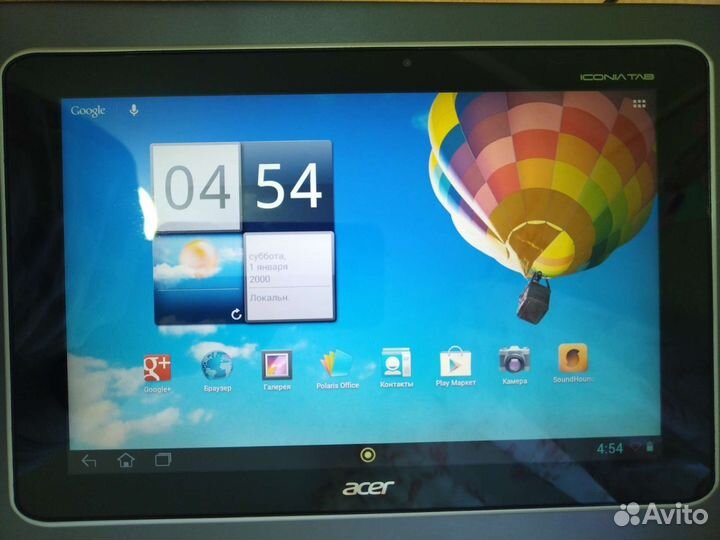Viewport: 720px width, 540px height.
Task: Tap the Back navigation button
Action: 89,461
